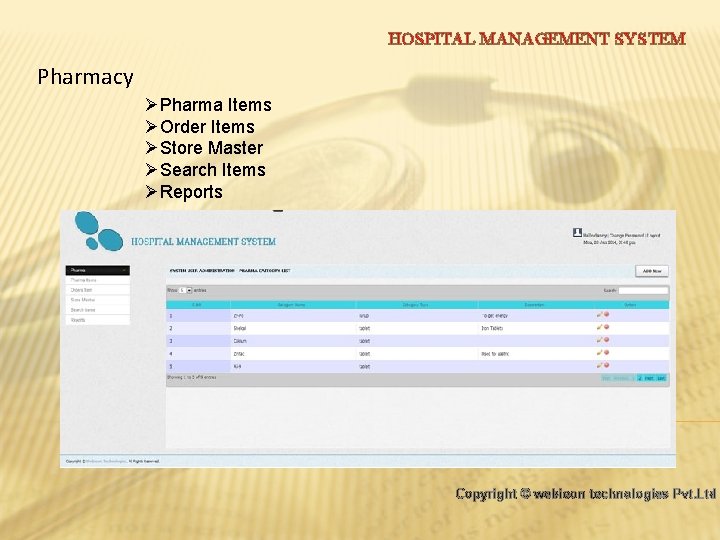The height and width of the screenshot is (540, 720).
Task: Open Reports in the sidebar menu
Action: pos(98,320)
